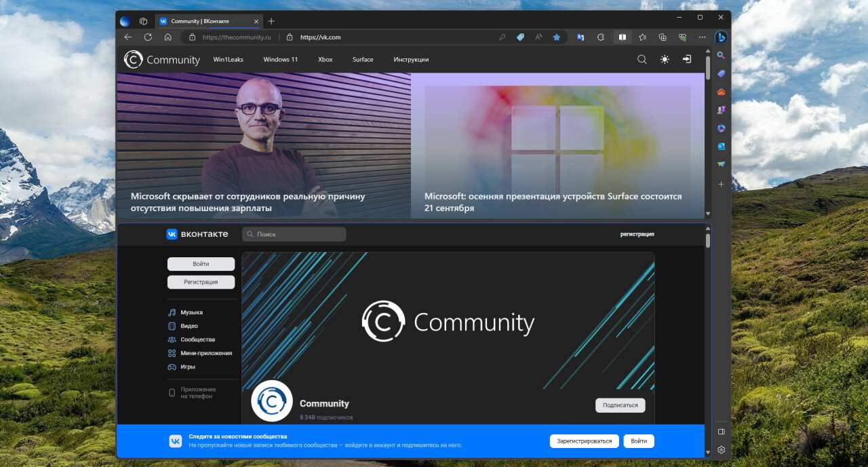This screenshot has height=467, width=868.
Task: Open the sidebar settings gear icon
Action: click(x=722, y=449)
